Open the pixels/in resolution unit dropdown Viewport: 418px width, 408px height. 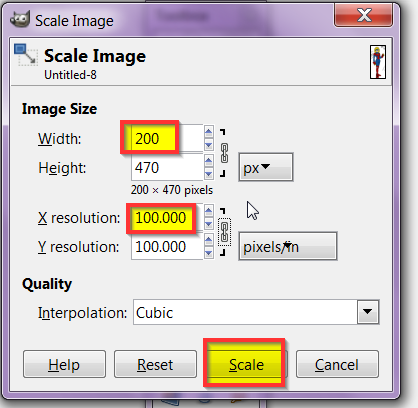(x=288, y=246)
